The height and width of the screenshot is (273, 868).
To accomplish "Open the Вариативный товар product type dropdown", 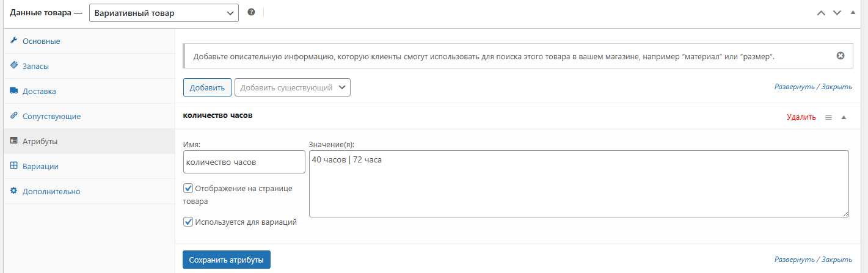I will [x=164, y=12].
